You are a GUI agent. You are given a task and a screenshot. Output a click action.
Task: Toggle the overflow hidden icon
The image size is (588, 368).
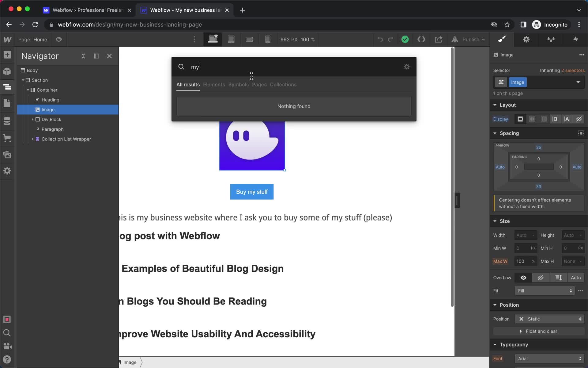[x=541, y=277]
